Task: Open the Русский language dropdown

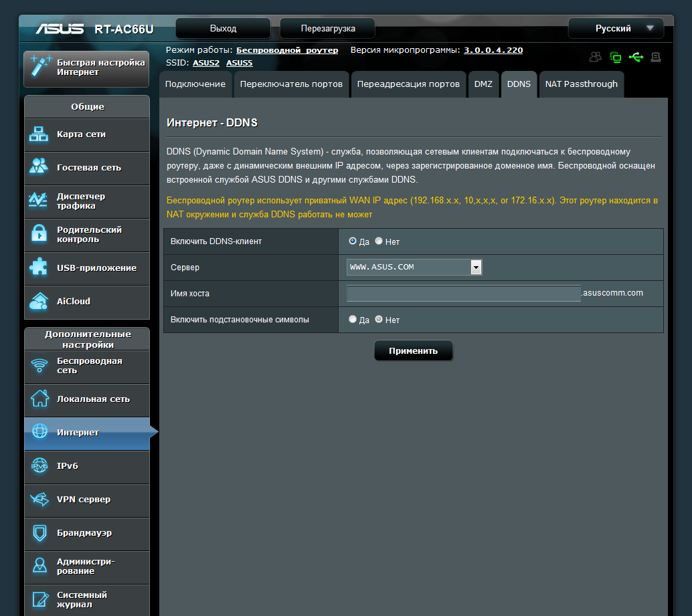Action: (616, 28)
